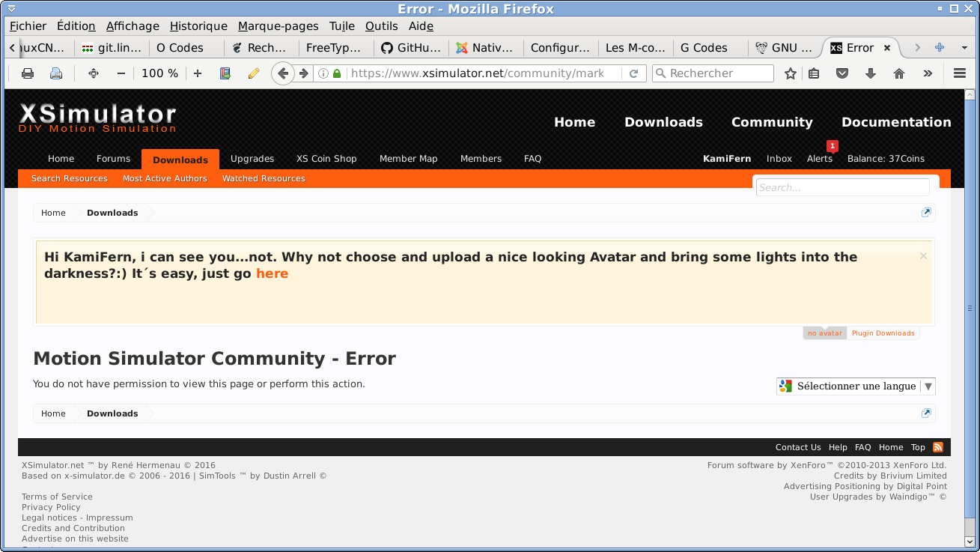Click the fit-to-window zoom reset icon
This screenshot has height=552, width=980.
[x=94, y=73]
